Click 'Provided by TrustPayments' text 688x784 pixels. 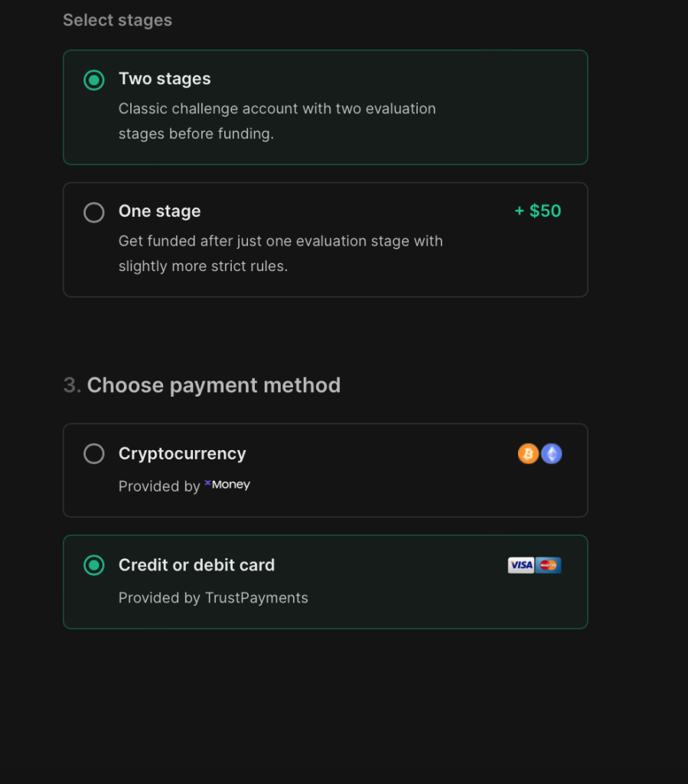click(213, 598)
